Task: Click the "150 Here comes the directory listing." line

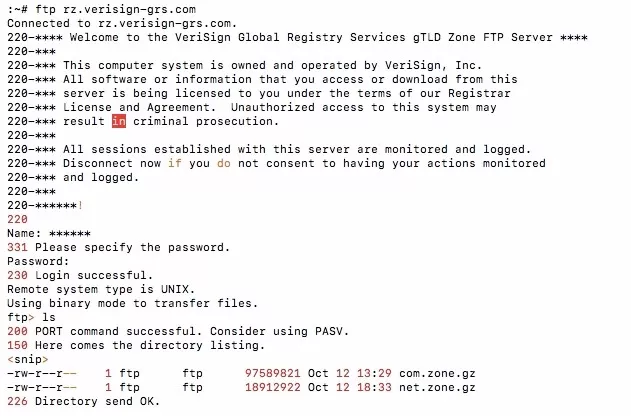Action: (136, 345)
